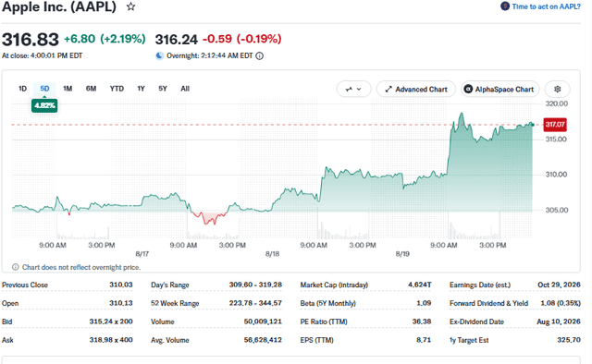
Task: Click the 8/18 date axis label
Action: 272,254
